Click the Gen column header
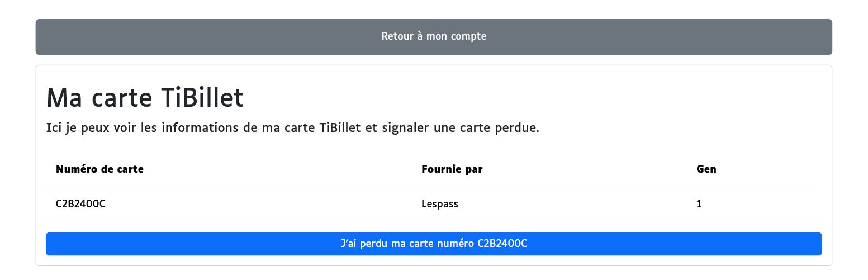 [706, 169]
